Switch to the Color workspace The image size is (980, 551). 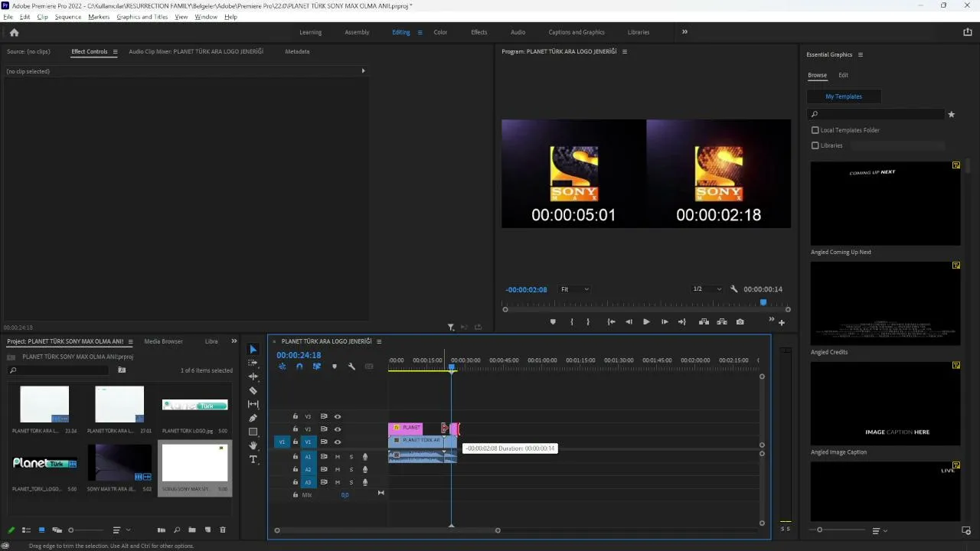click(x=440, y=32)
